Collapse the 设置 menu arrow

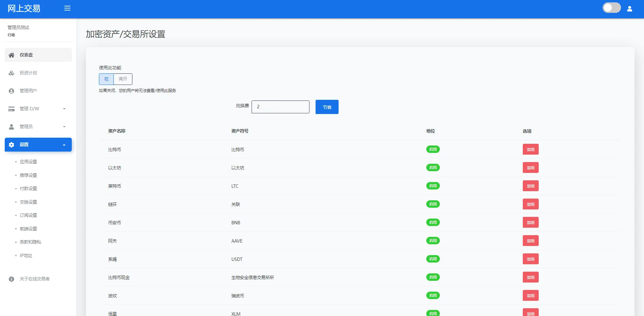tap(64, 145)
